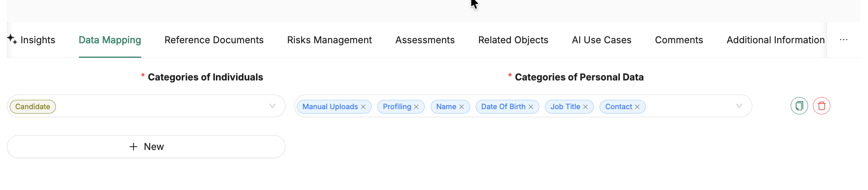
Task: Add a row with New button
Action: tap(146, 146)
